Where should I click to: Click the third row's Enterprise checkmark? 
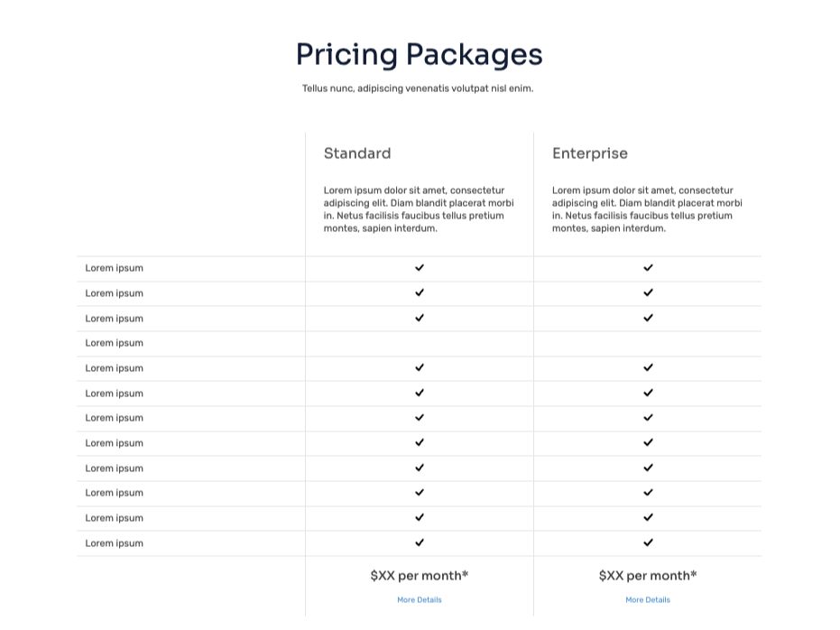click(648, 318)
